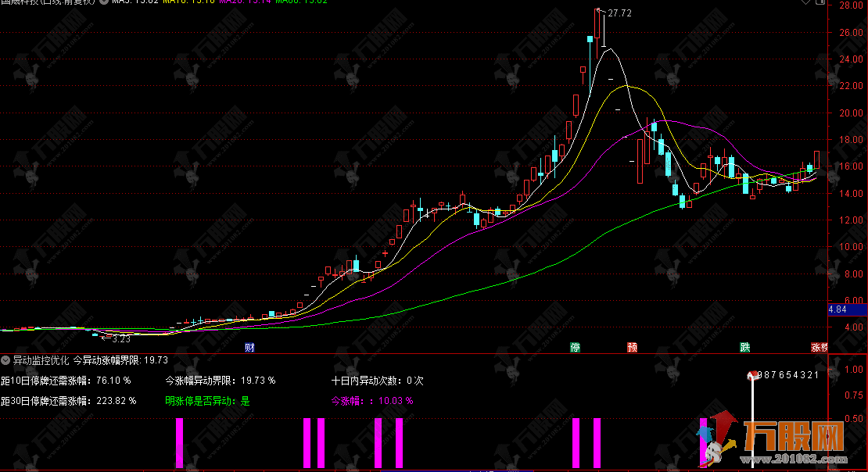Viewport: 868px width, 472px height.
Task: Click the green 跌 event marker
Action: click(x=745, y=348)
